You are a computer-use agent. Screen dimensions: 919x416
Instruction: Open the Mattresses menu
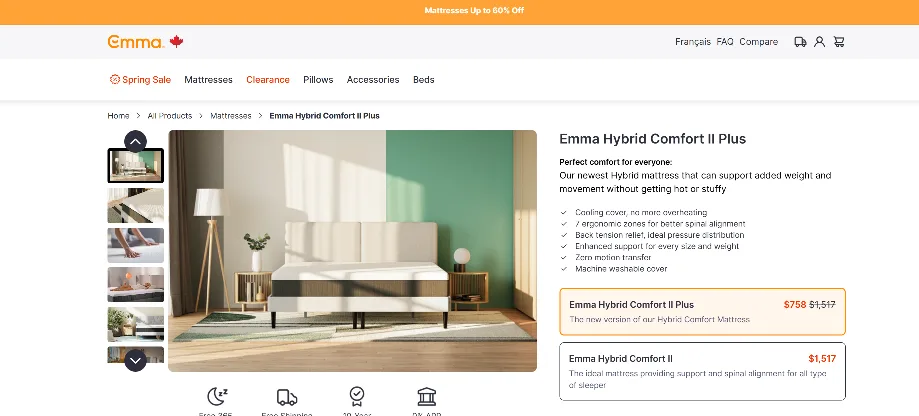[208, 80]
